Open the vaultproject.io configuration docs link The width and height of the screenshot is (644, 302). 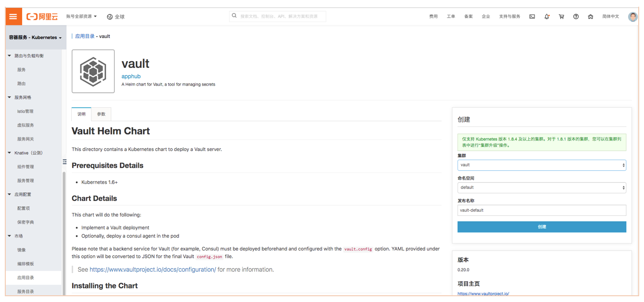[153, 269]
